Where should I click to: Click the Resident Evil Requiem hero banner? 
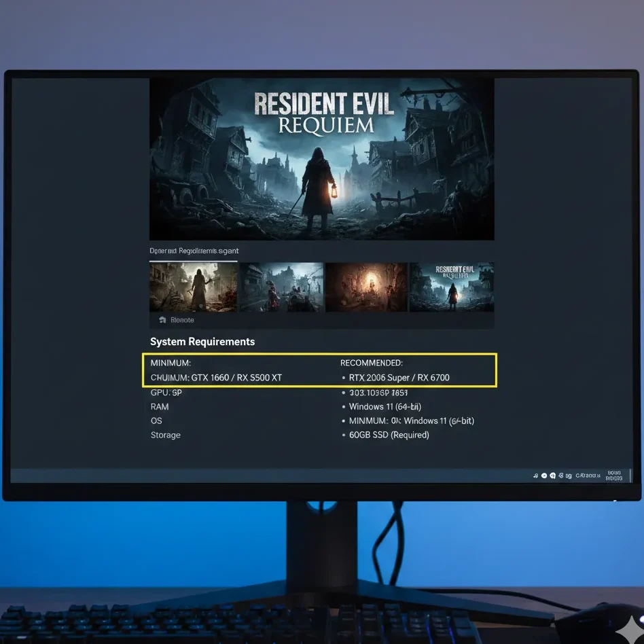[321, 158]
